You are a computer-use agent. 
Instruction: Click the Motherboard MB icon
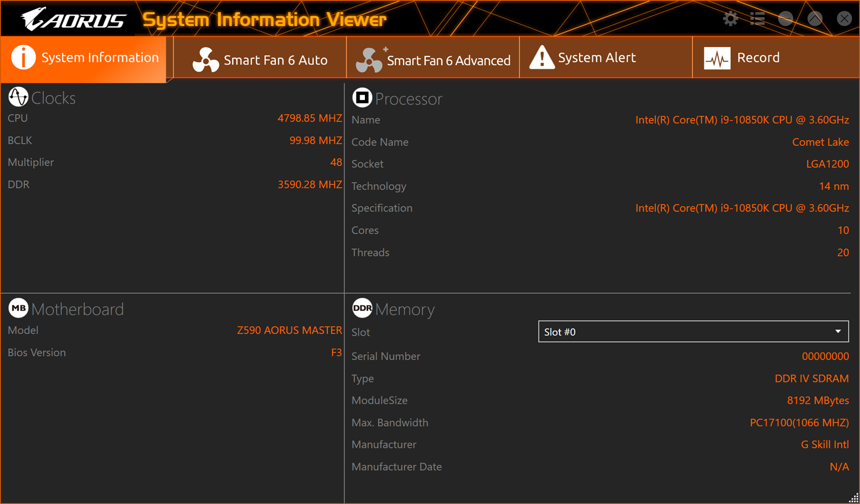tap(18, 308)
